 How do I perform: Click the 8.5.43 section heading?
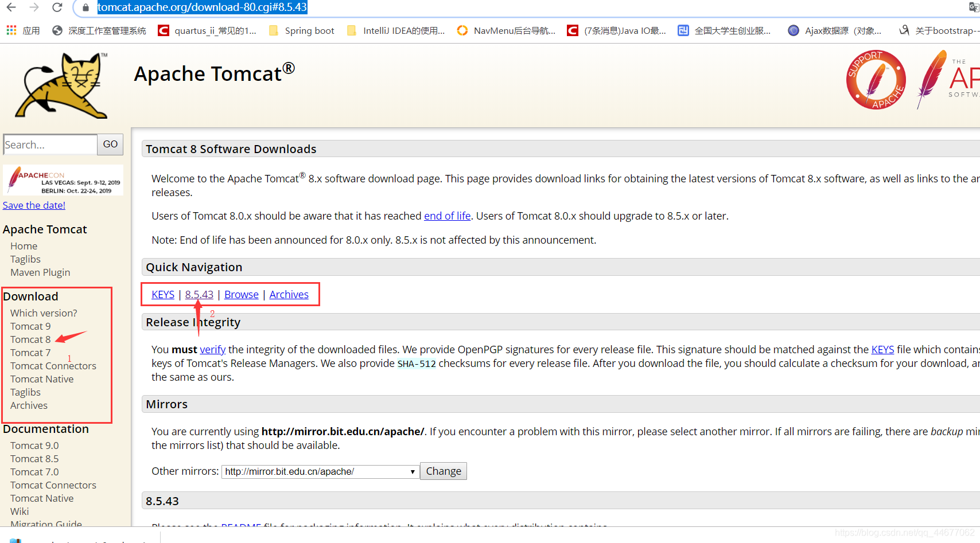[x=162, y=501]
